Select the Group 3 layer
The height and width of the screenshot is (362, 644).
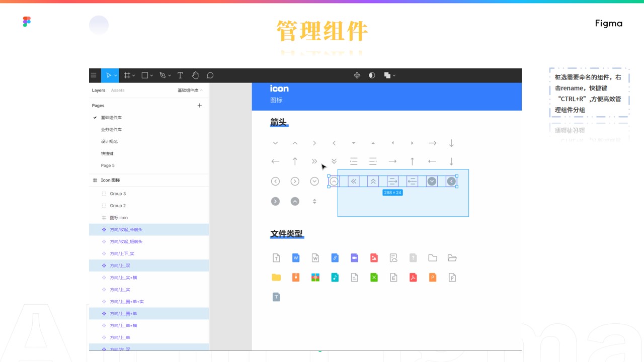(x=118, y=194)
